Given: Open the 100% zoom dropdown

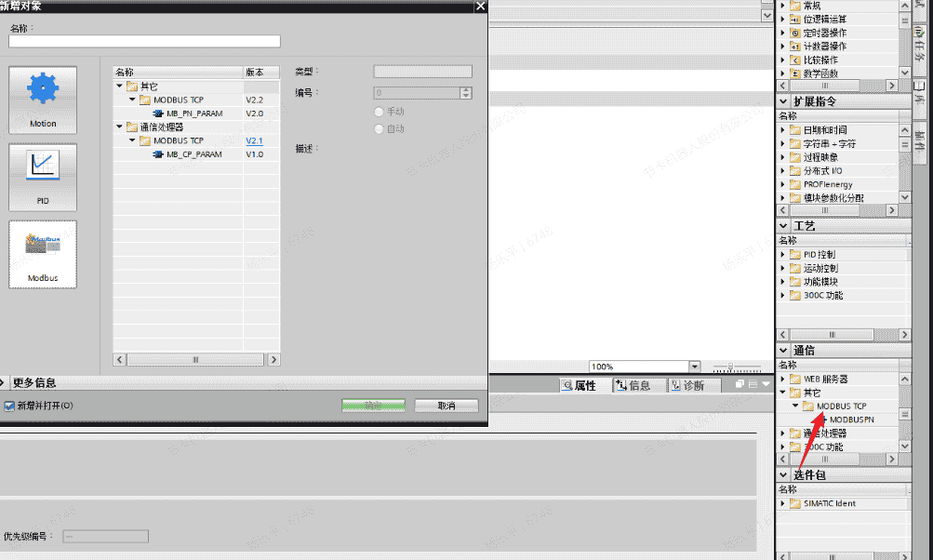Looking at the screenshot, I should (x=694, y=367).
